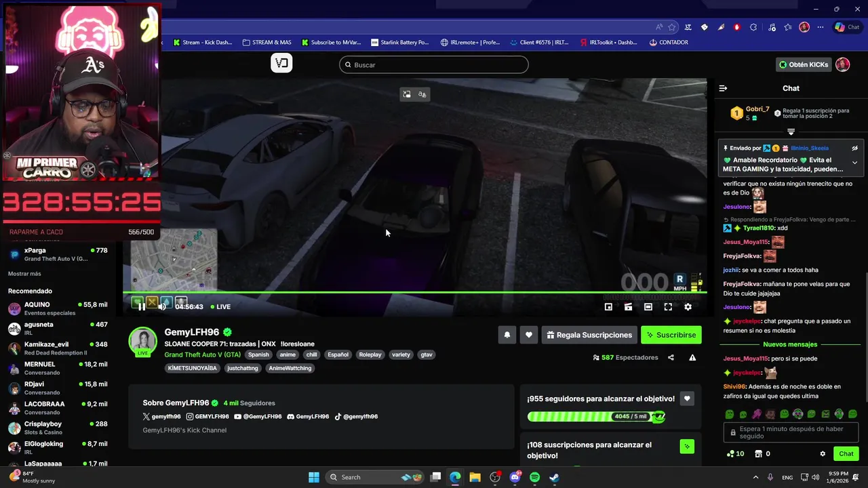The height and width of the screenshot is (488, 868).
Task: Select the purple hand emote in emote row
Action: click(x=757, y=414)
